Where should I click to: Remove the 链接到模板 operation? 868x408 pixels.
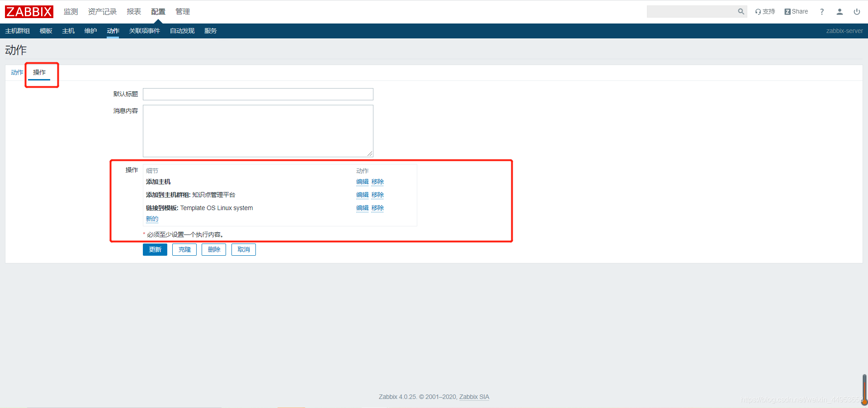377,208
